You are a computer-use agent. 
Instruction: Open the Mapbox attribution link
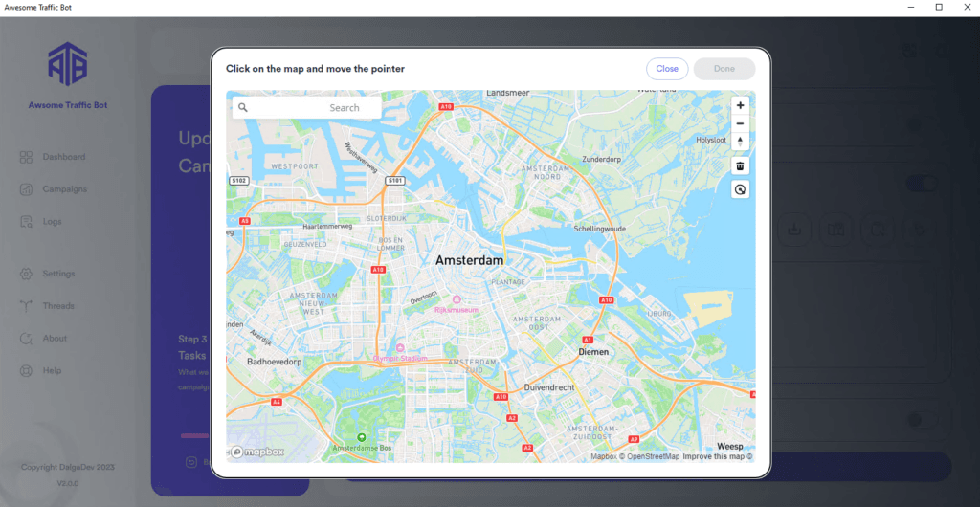pos(604,456)
